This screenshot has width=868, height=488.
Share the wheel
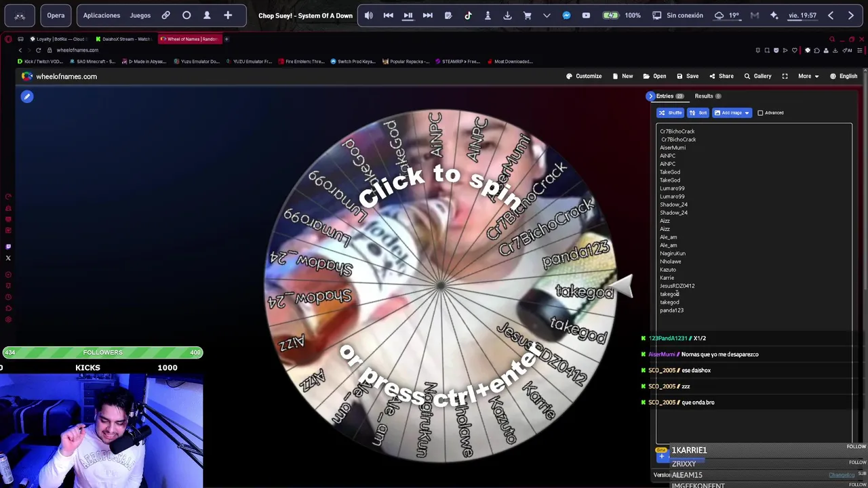coord(721,77)
